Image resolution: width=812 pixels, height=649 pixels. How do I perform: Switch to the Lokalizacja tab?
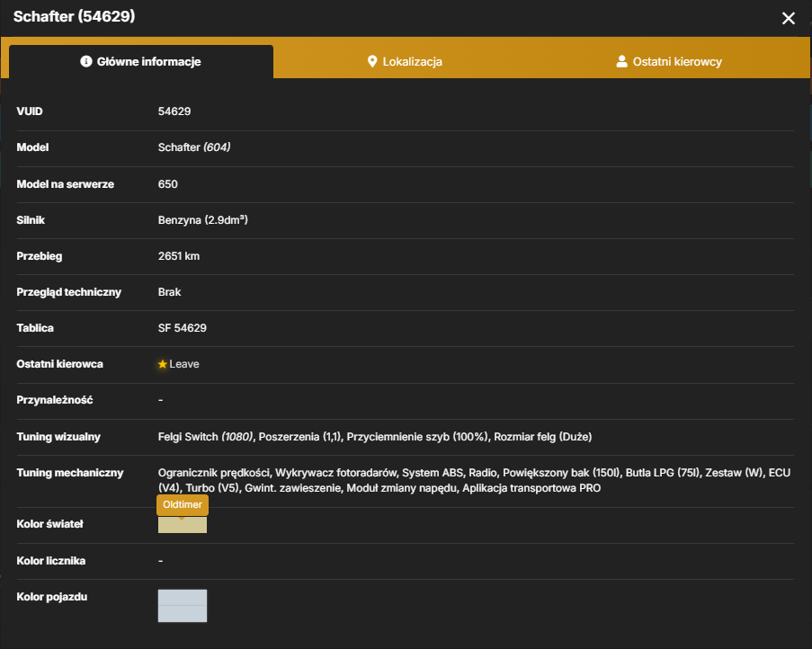click(405, 62)
